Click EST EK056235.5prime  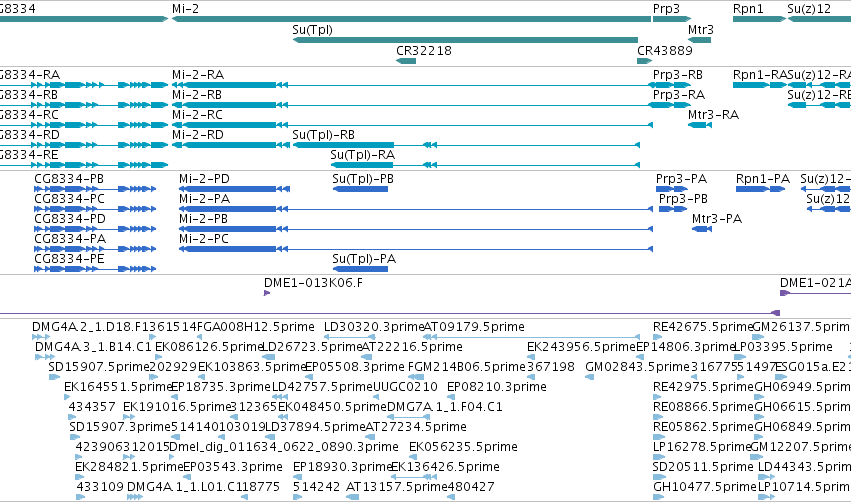[x=413, y=457]
